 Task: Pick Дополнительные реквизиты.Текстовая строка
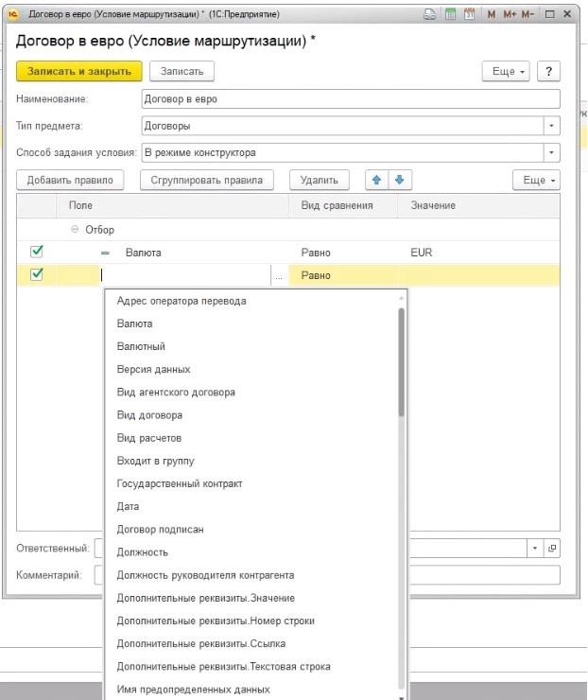(223, 667)
